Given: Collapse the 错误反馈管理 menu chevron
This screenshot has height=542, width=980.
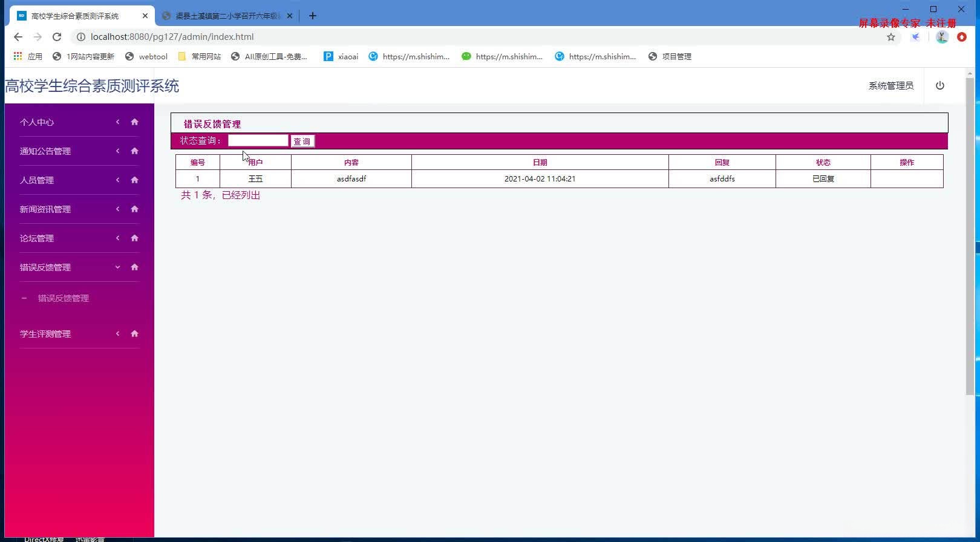Looking at the screenshot, I should tap(117, 267).
